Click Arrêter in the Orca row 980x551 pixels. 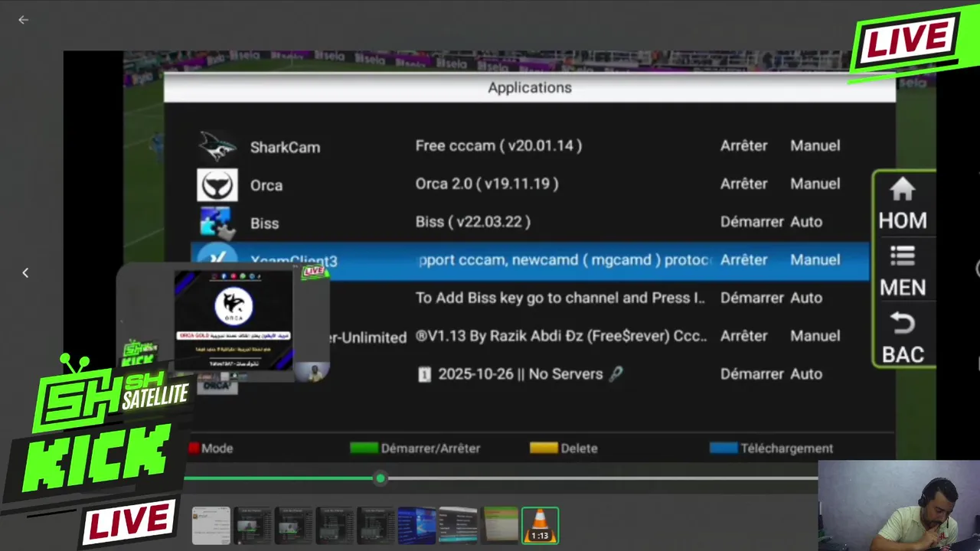pyautogui.click(x=743, y=184)
